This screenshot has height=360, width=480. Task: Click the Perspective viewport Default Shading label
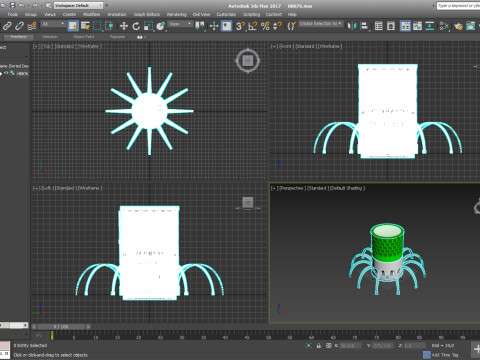(347, 188)
